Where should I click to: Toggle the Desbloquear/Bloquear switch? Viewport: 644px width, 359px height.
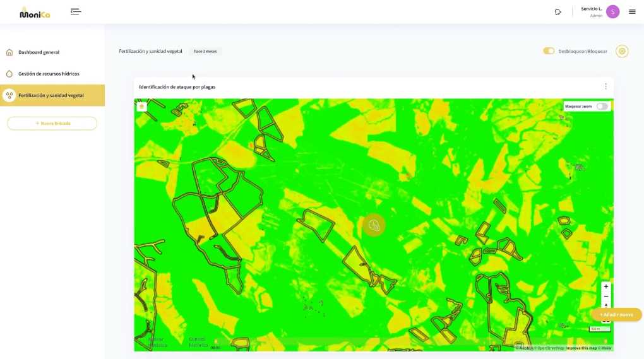(549, 51)
